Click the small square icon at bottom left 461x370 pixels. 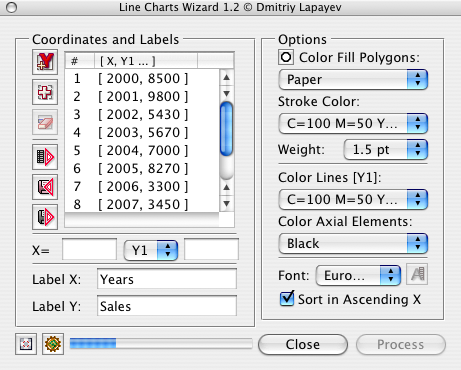pyautogui.click(x=26, y=344)
